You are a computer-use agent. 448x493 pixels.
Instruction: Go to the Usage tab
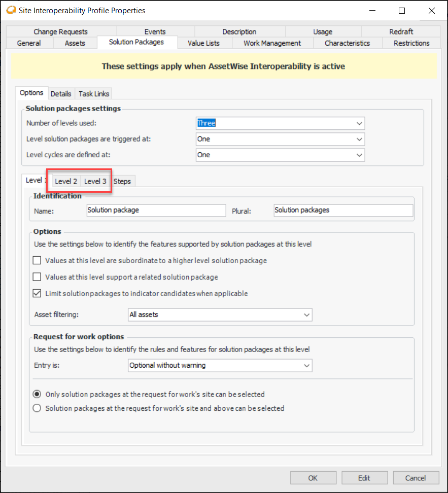pyautogui.click(x=323, y=32)
